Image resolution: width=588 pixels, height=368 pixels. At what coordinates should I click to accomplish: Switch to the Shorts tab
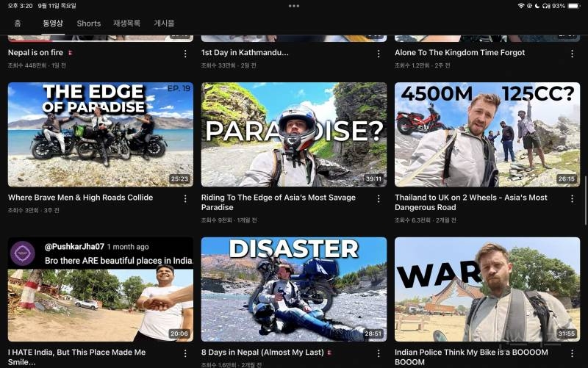pyautogui.click(x=89, y=24)
